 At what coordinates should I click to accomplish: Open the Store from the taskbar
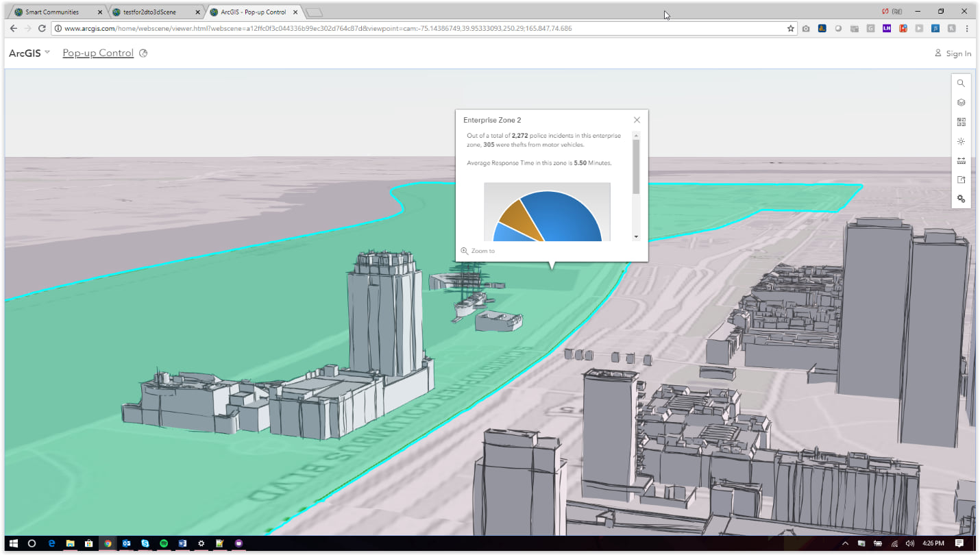pos(88,543)
